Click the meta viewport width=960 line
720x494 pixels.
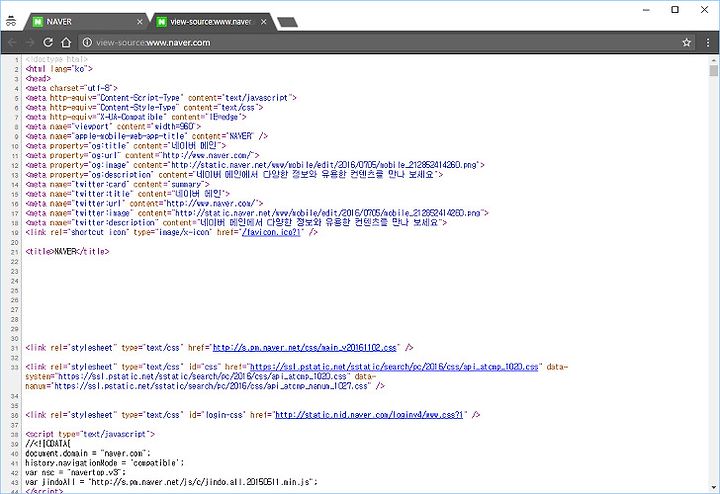[113, 127]
